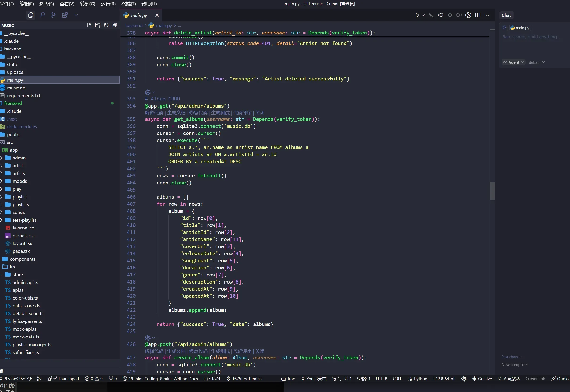
Task: Run the Python file with play icon
Action: [417, 15]
